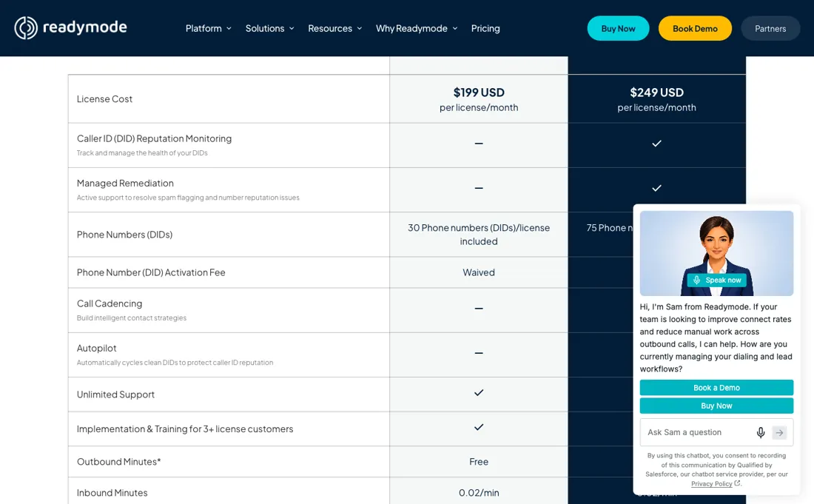
Task: Click the Unlimited Support label
Action: point(115,394)
